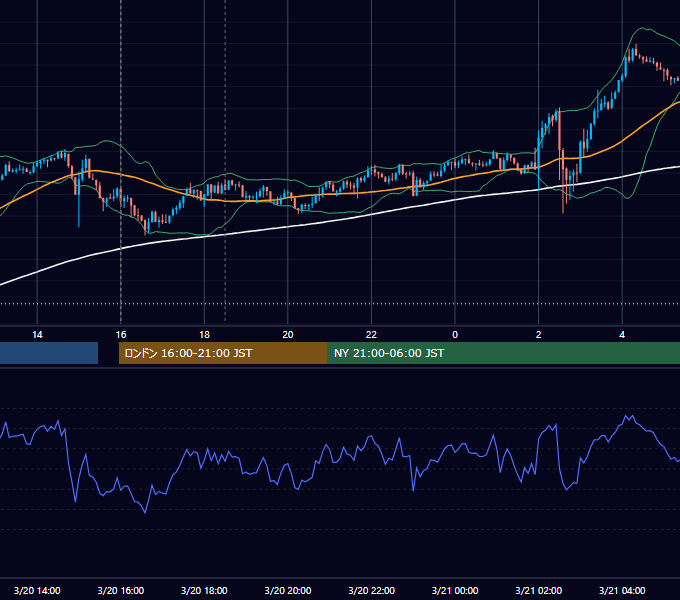Click the candlestick peak near 4:00
Image resolution: width=680 pixels, height=600 pixels.
636,51
